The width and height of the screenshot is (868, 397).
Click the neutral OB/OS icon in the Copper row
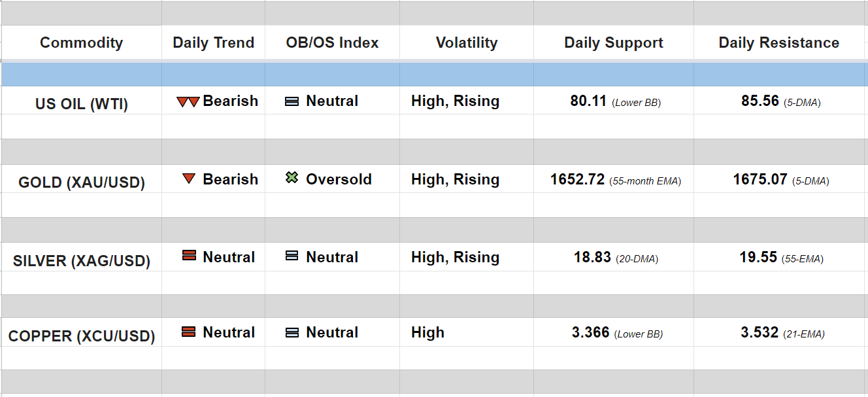pos(292,332)
